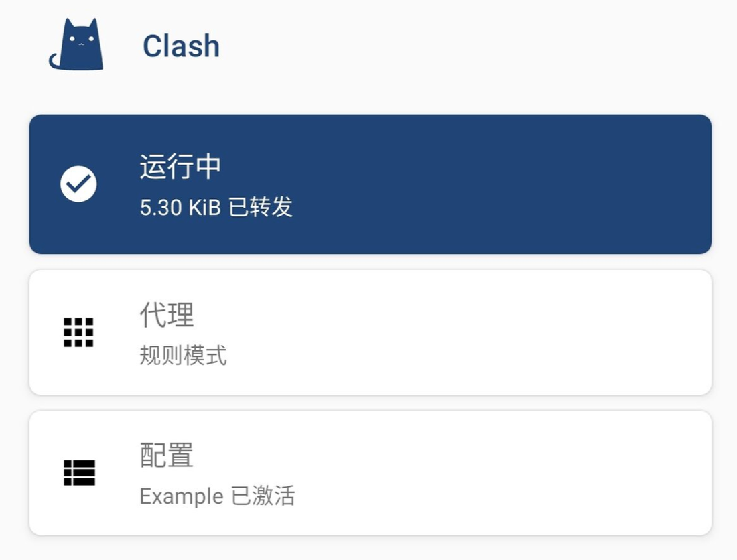The height and width of the screenshot is (560, 737).
Task: Click the list icon beside 配置
Action: (x=79, y=473)
